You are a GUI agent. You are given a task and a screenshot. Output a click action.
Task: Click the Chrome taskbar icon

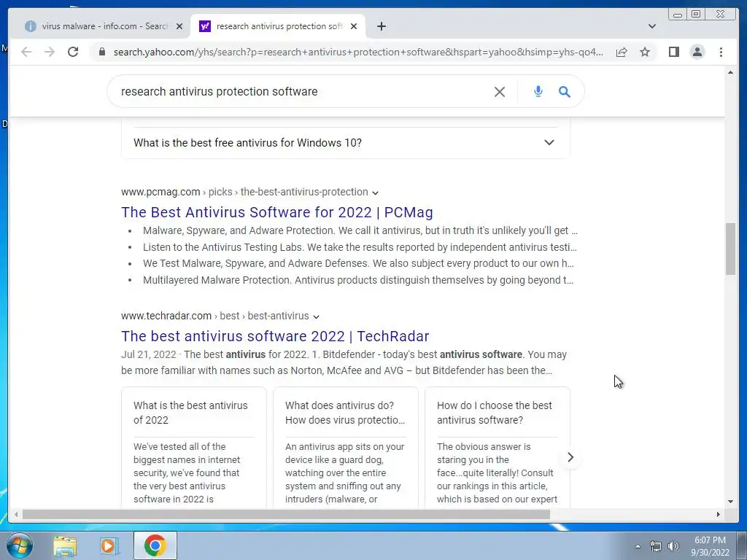pos(155,545)
